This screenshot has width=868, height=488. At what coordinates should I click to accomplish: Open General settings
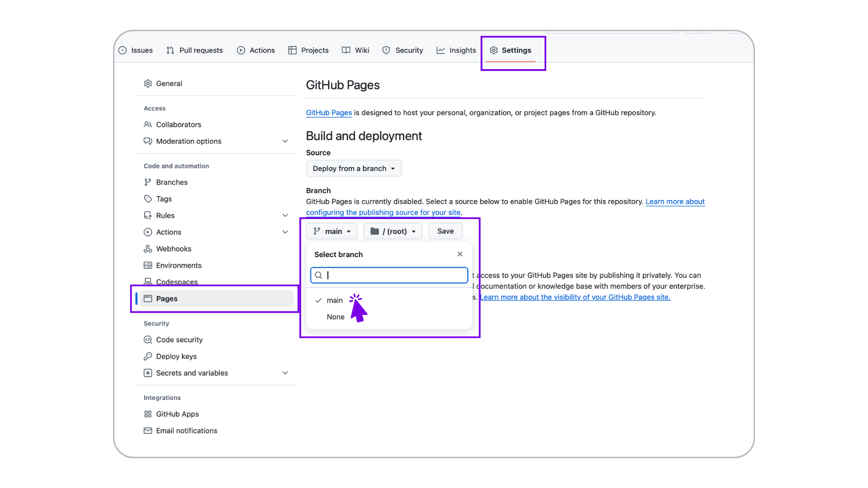pos(217,84)
